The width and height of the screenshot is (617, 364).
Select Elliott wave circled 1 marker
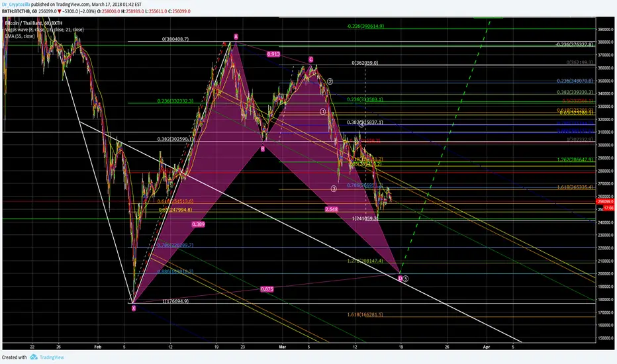point(322,112)
